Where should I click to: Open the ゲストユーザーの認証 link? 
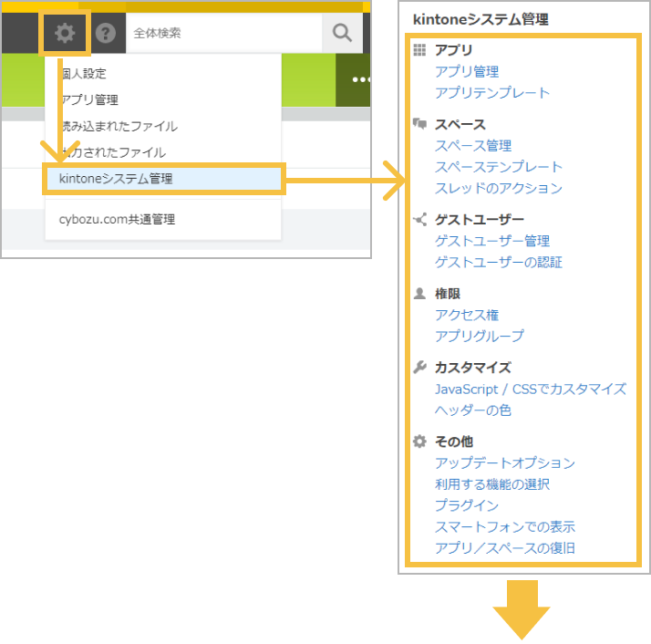(498, 262)
